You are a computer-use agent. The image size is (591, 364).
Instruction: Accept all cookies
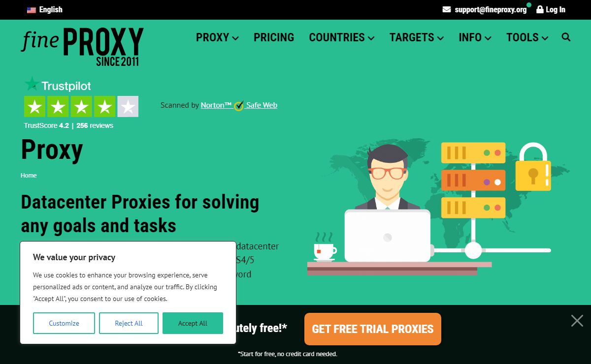193,323
